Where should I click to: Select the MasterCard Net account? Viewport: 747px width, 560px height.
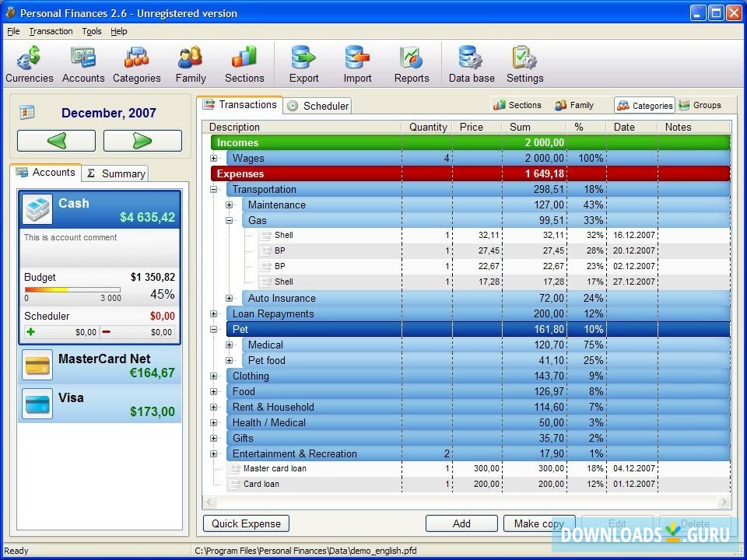(100, 366)
